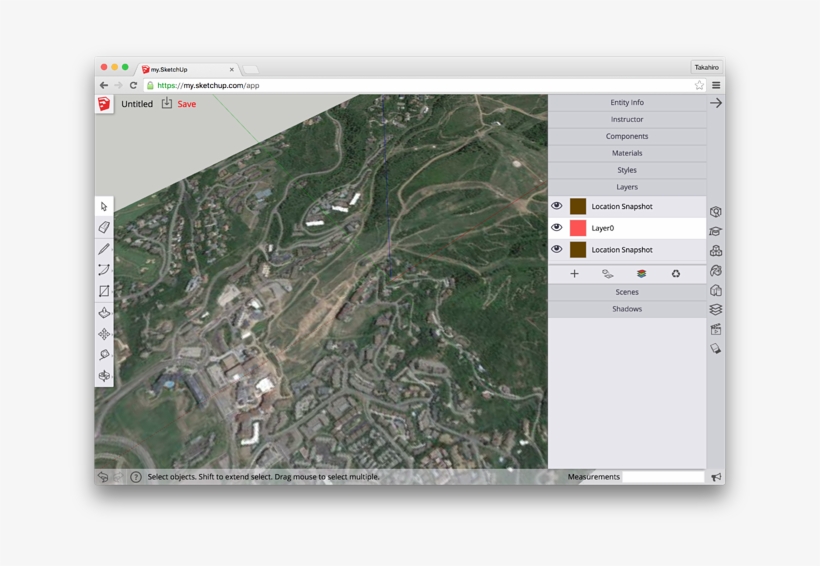Select the Layer0 row name

[x=602, y=228]
